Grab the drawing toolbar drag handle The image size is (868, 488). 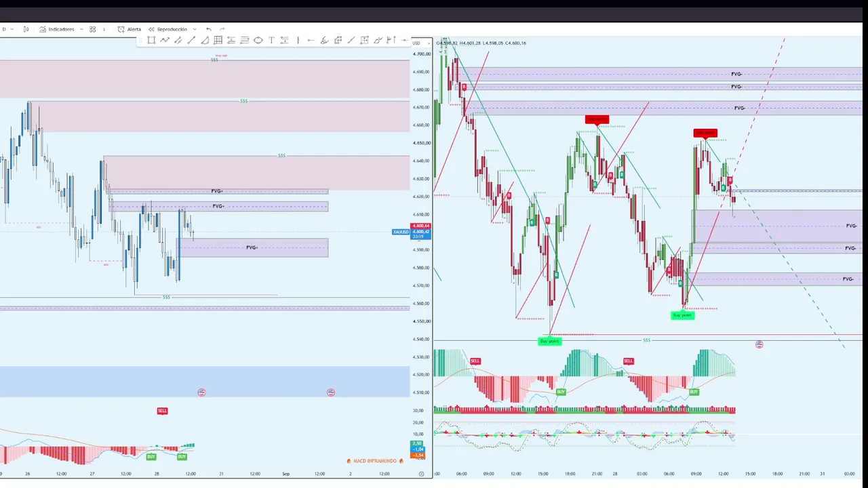click(141, 40)
